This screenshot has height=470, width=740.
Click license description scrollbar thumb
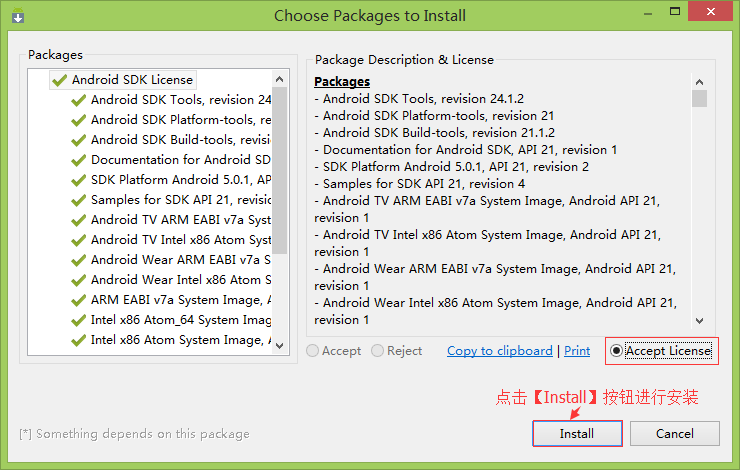click(x=699, y=99)
